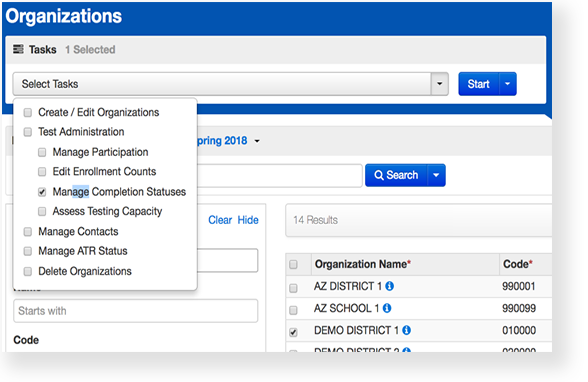Toggle the select-all checkbox in table header
Viewport: 588px width, 382px height.
(293, 265)
